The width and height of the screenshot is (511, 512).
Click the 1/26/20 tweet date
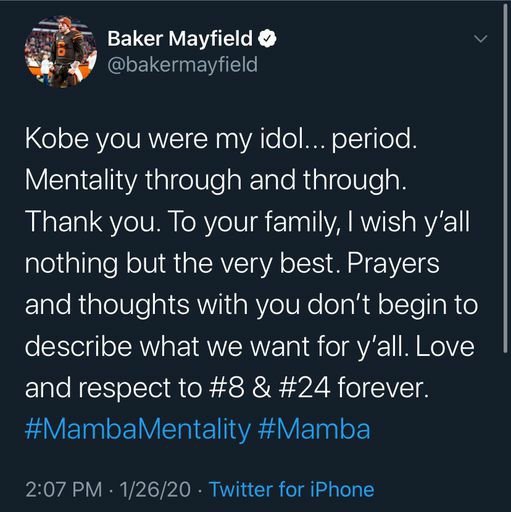pos(155,489)
